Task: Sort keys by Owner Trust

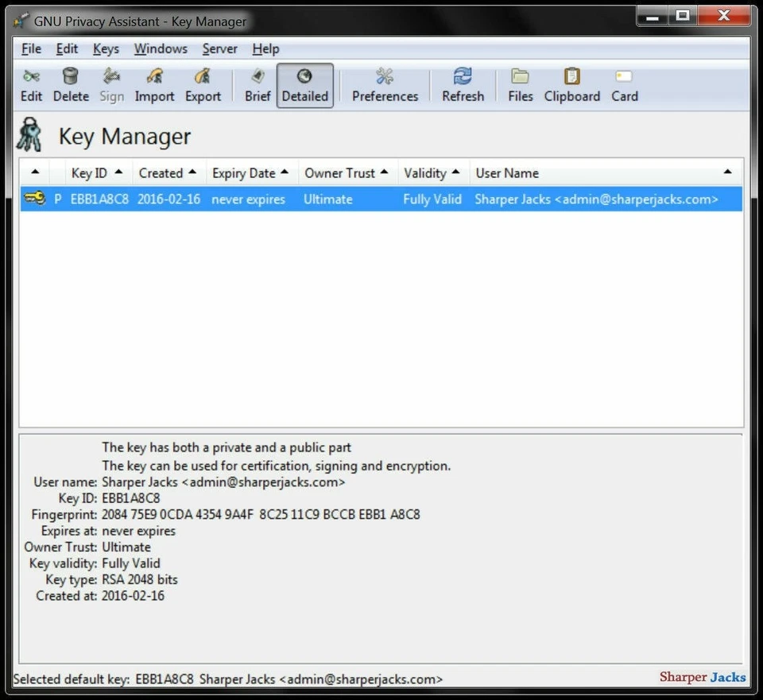Action: pyautogui.click(x=340, y=172)
